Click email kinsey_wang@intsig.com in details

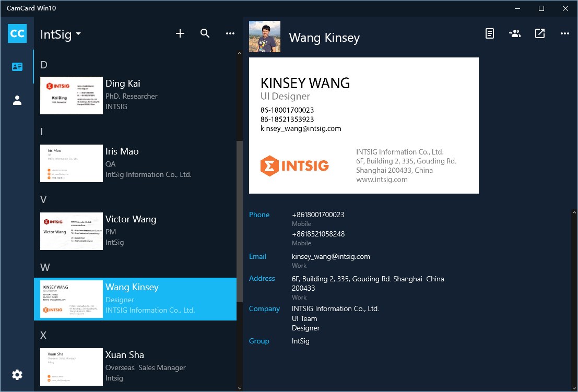(x=331, y=256)
